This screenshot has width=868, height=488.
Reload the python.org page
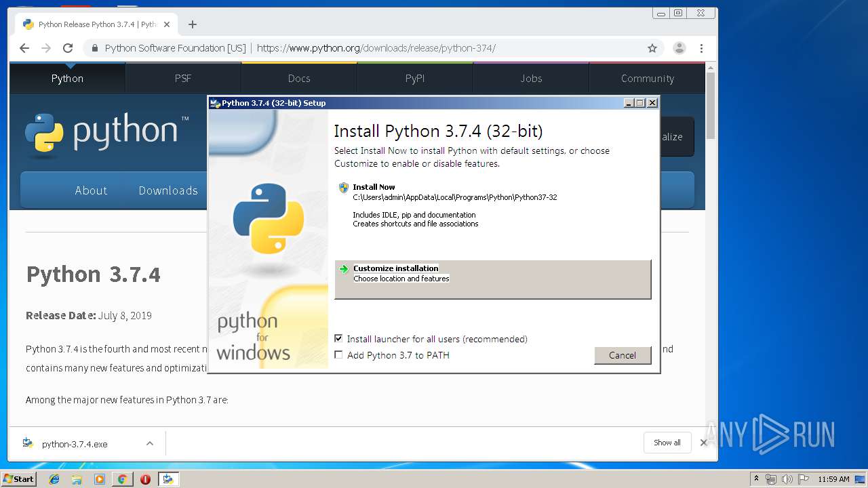[x=68, y=48]
